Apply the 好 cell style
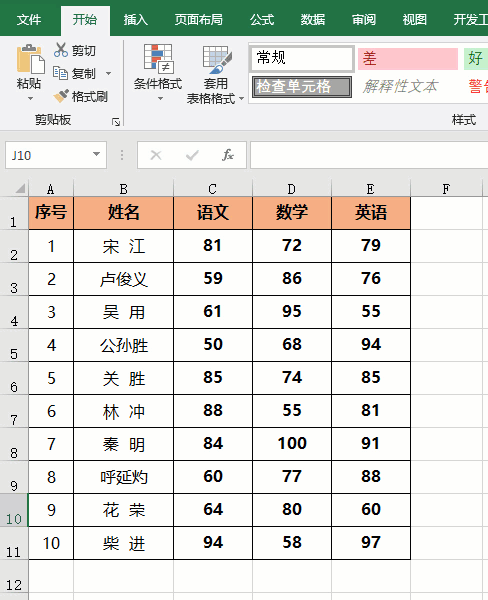Image resolution: width=488 pixels, height=600 pixels. (x=476, y=59)
